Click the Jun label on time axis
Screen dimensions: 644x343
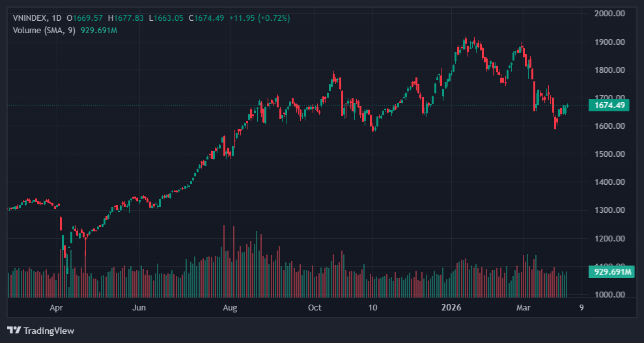click(x=138, y=307)
